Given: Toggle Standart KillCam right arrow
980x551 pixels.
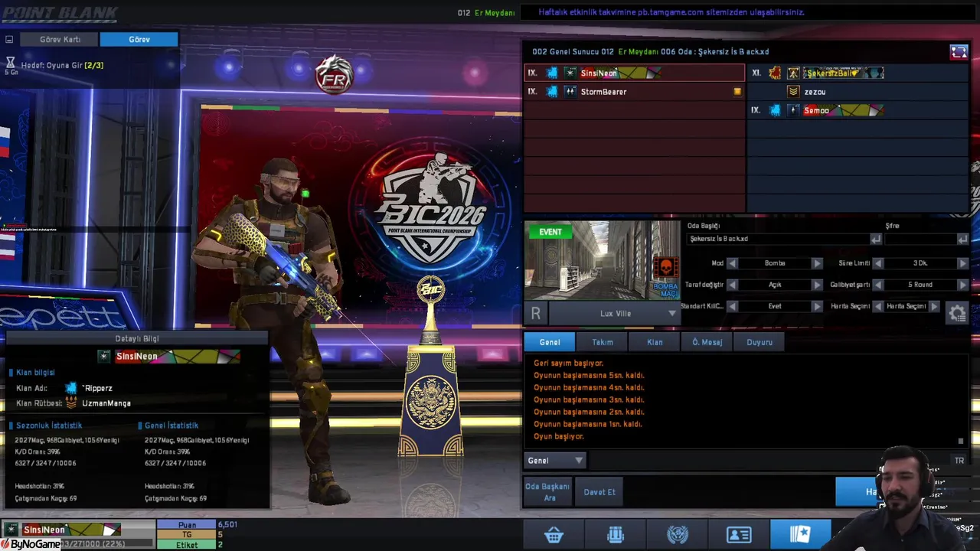Looking at the screenshot, I should coord(817,306).
